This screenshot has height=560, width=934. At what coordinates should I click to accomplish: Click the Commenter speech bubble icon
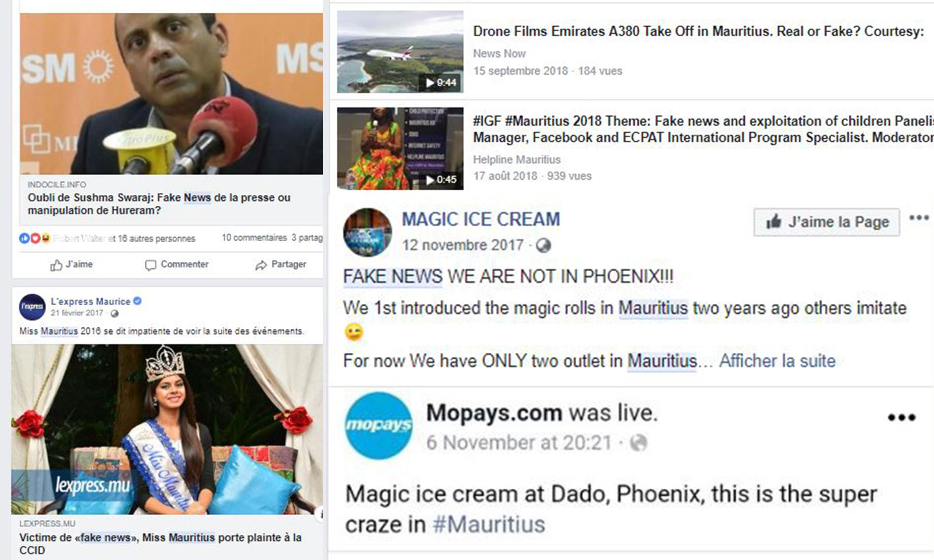[x=151, y=265]
